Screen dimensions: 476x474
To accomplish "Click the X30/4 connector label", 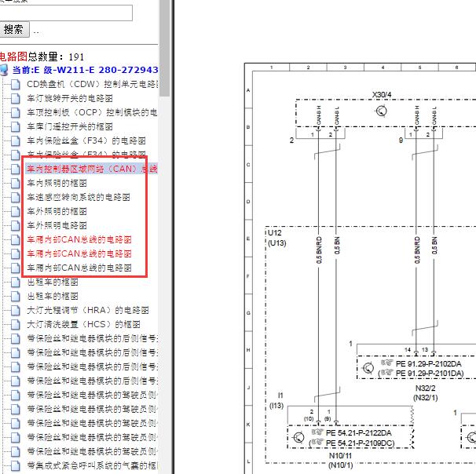I will pos(382,95).
